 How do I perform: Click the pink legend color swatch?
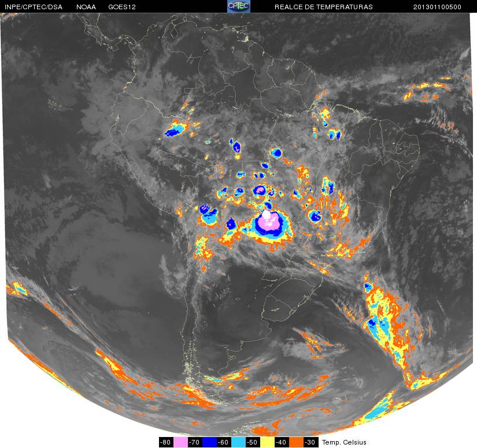tap(180, 442)
